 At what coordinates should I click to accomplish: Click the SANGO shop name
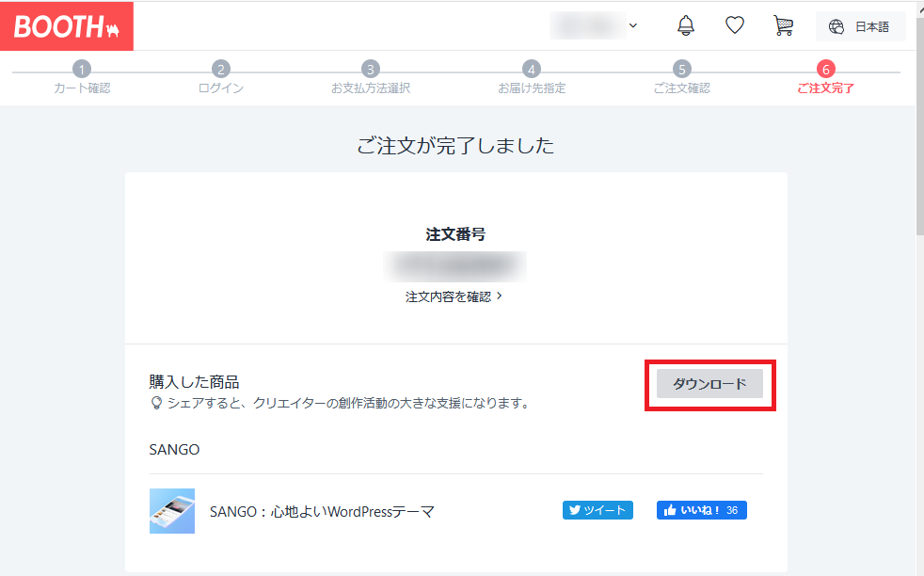[x=174, y=450]
